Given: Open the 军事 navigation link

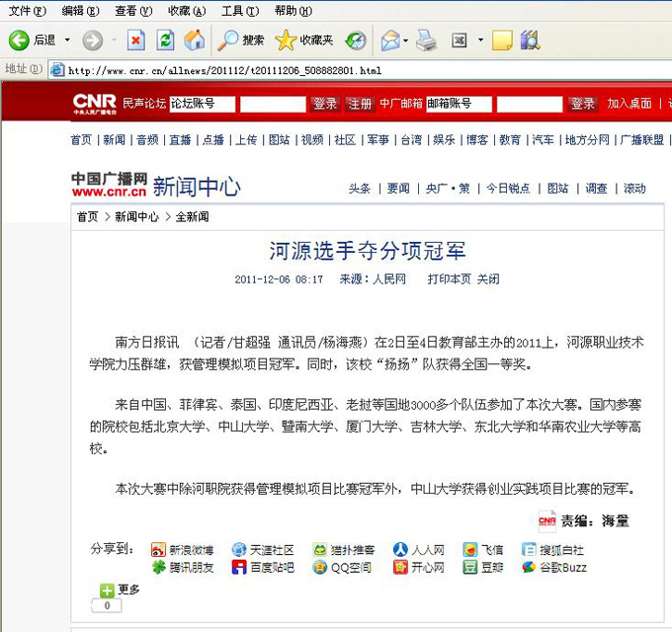Looking at the screenshot, I should (378, 140).
